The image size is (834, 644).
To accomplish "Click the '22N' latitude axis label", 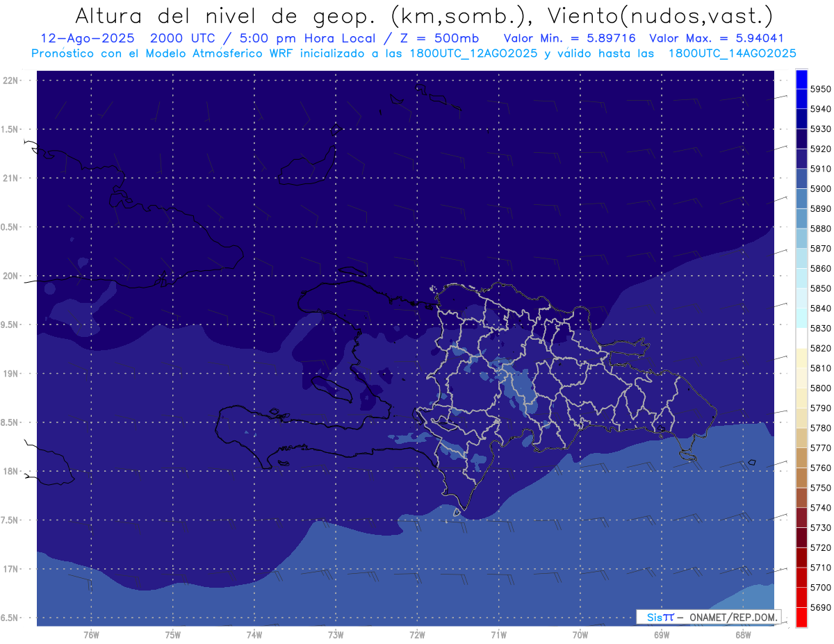I will point(12,81).
